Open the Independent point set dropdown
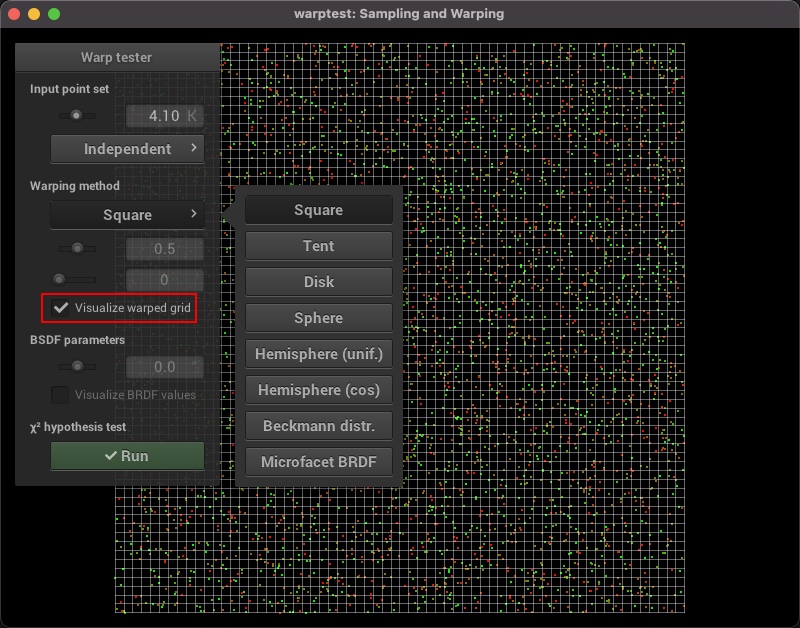The image size is (800, 628). point(127,149)
